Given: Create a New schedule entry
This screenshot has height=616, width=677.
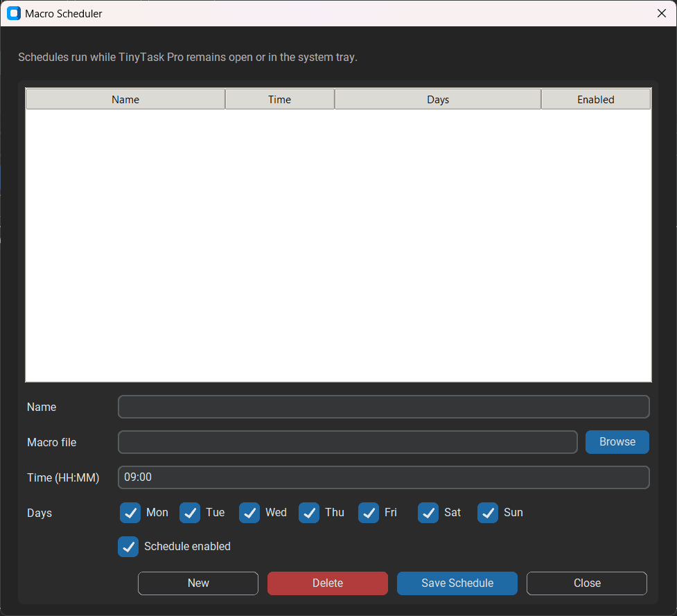Looking at the screenshot, I should (x=198, y=583).
